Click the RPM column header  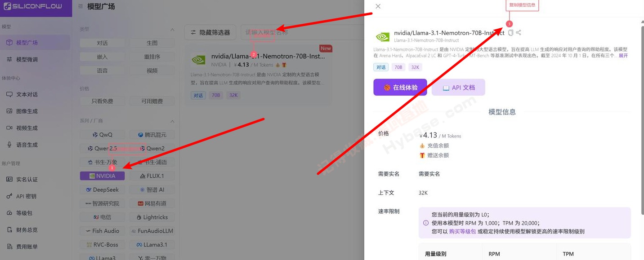click(494, 254)
